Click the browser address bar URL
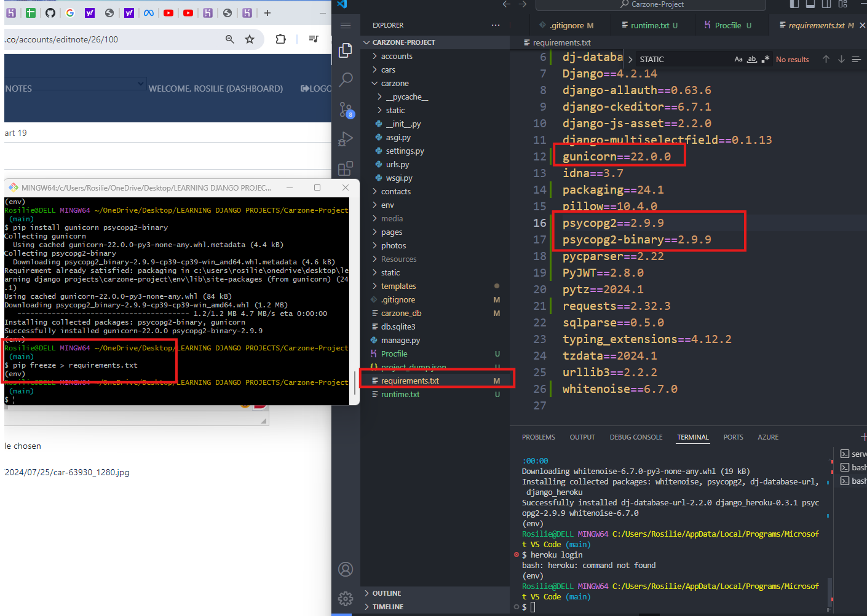Screen dimensions: 867x616 pos(61,39)
